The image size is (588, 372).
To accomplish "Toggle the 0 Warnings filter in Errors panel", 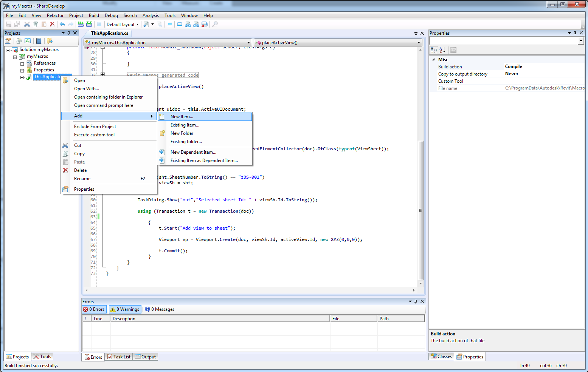I will click(x=124, y=309).
